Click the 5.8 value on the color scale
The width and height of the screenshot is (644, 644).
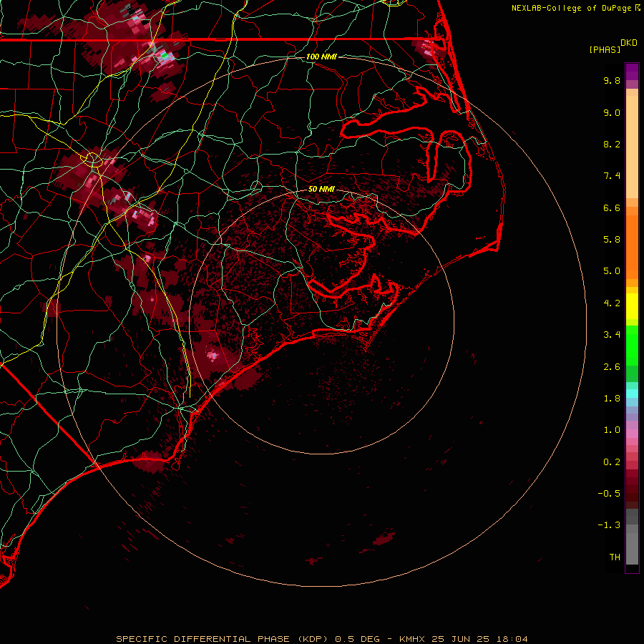612,240
